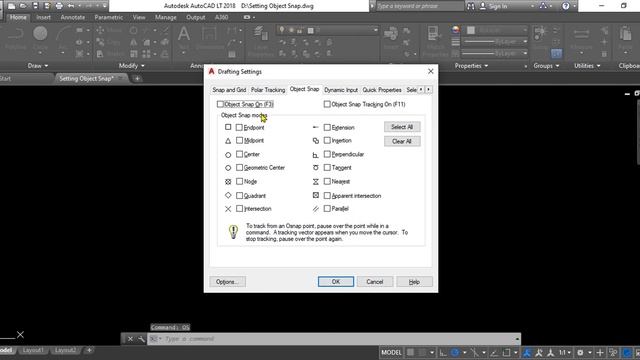Viewport: 640px width, 360px height.
Task: Enable the Object Snap On (F3) checkbox
Action: click(220, 104)
